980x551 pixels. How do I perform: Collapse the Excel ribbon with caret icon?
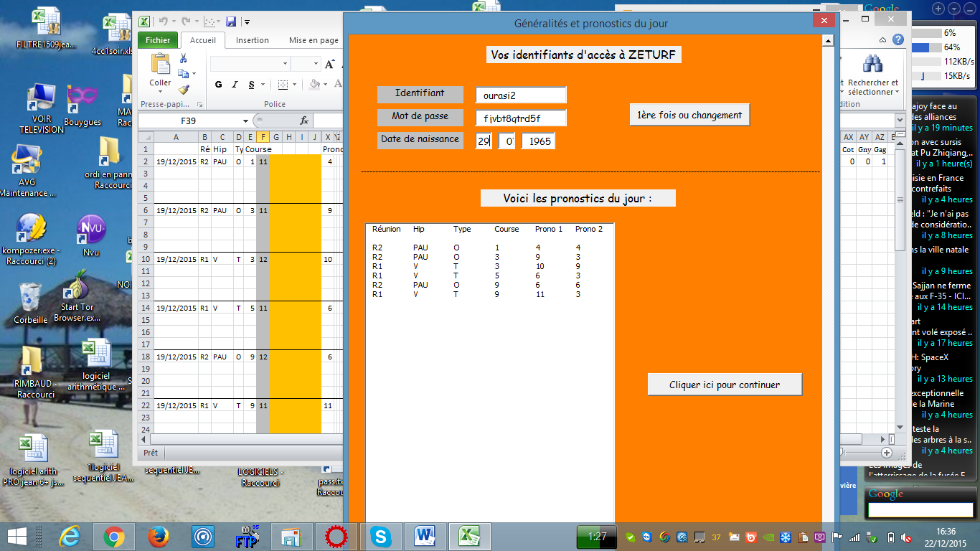click(884, 40)
